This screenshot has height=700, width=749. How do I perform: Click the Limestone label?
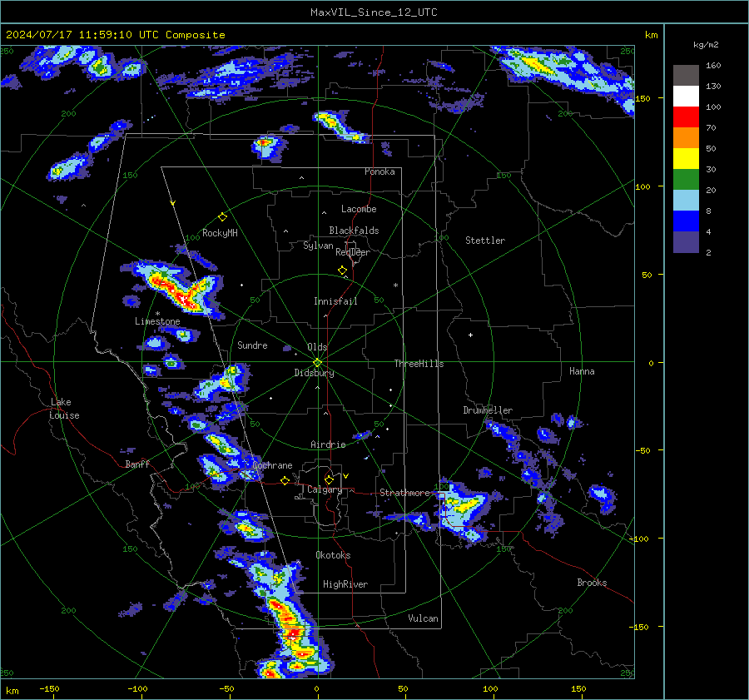coord(157,321)
